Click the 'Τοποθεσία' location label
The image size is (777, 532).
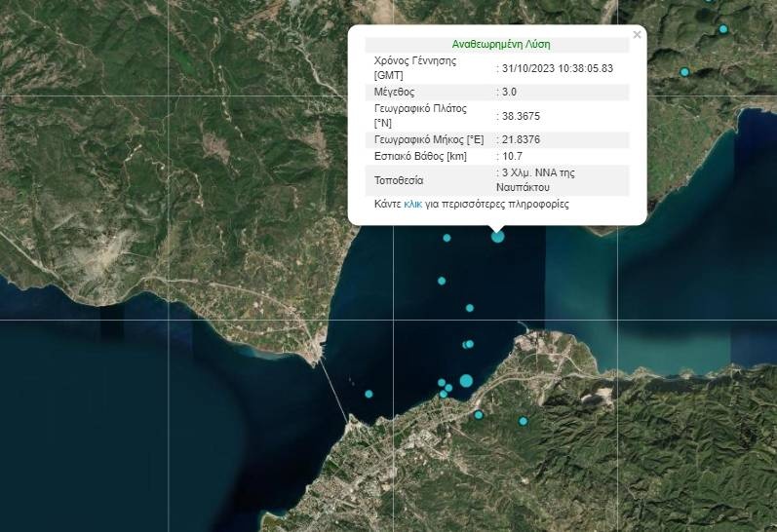(x=399, y=180)
